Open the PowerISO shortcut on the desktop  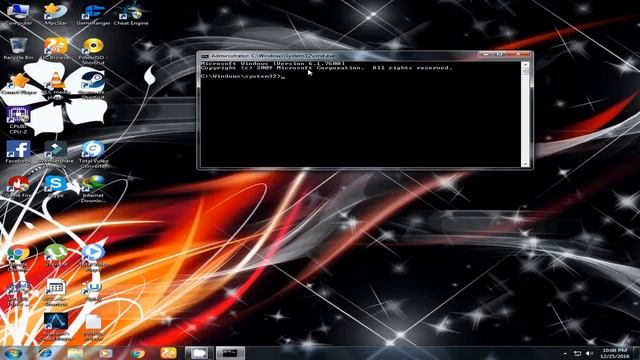[93, 51]
